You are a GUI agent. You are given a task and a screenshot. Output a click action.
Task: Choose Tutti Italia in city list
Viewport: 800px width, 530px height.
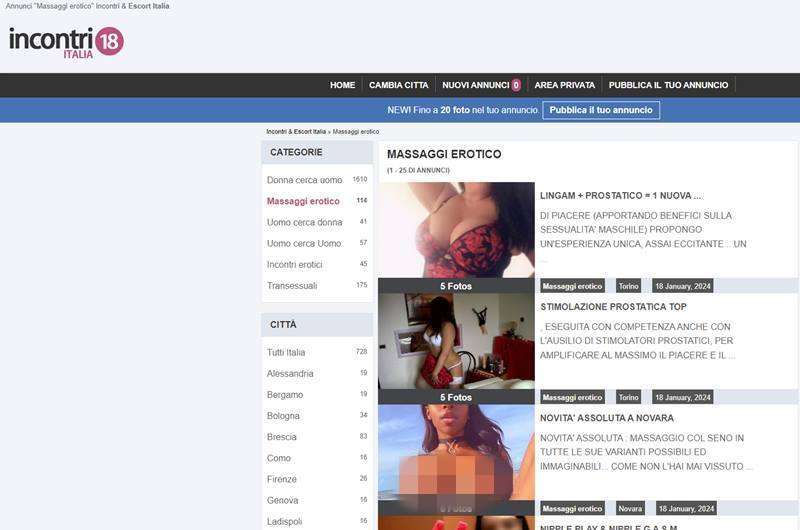coord(286,352)
